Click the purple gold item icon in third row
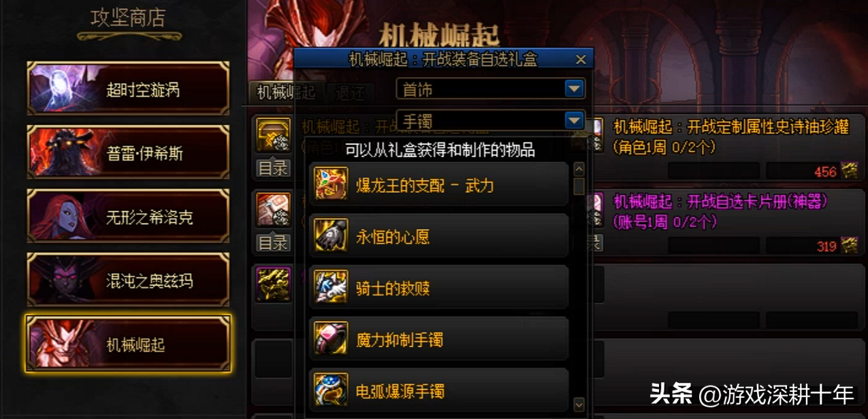The width and height of the screenshot is (868, 419). (273, 284)
